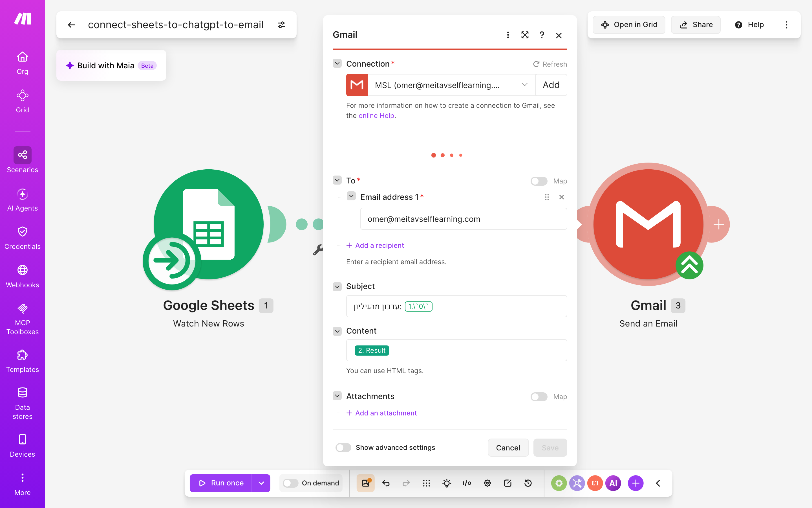
Task: Open scenario settings gear in toolbar
Action: pos(487,483)
